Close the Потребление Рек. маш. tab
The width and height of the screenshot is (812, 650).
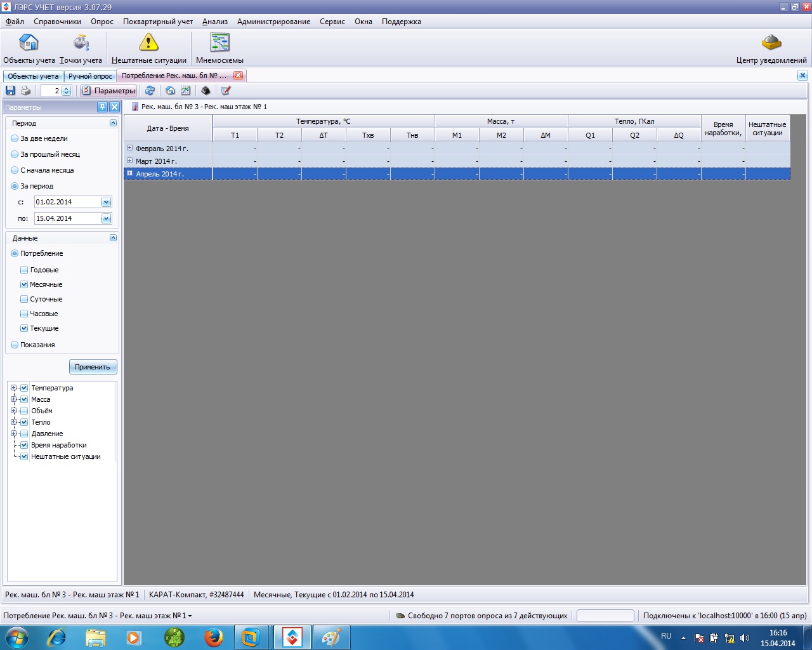point(239,76)
